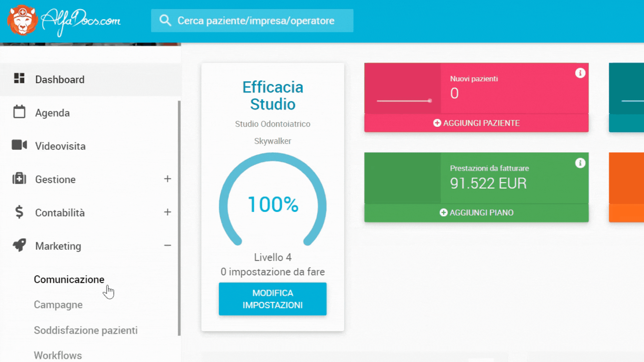Click the Dashboard grid icon
644x362 pixels.
[19, 78]
